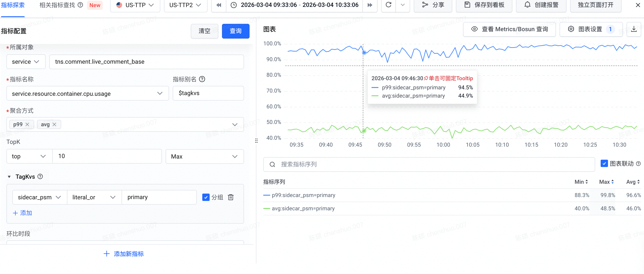Viewport: 644px width, 274px height.
Task: Enable the 分组 grouping checkbox
Action: 206,197
